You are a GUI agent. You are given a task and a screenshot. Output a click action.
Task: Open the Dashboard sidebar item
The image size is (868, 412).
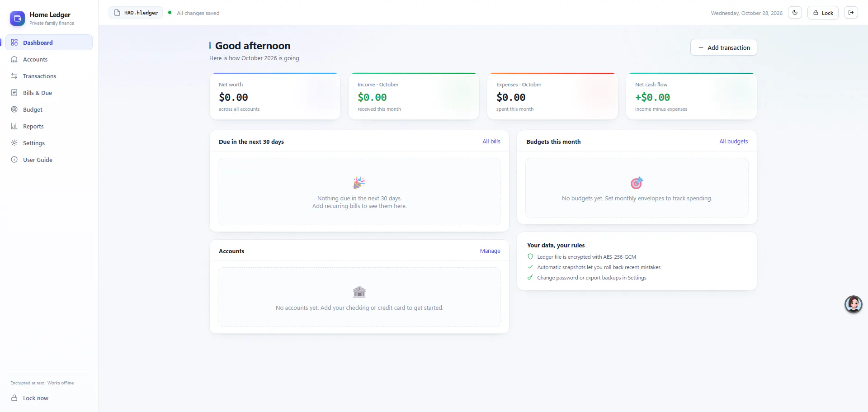click(x=49, y=43)
